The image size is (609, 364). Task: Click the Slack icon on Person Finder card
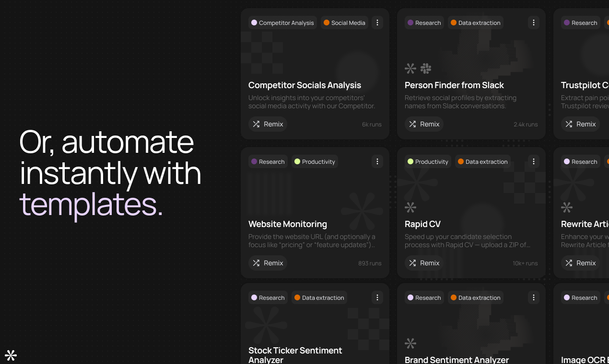coord(426,68)
